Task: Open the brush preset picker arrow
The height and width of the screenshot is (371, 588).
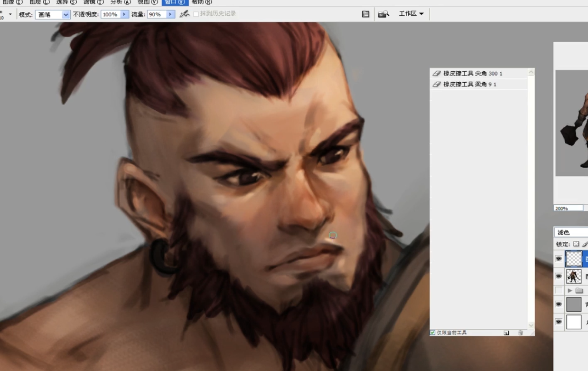Action: click(x=10, y=14)
